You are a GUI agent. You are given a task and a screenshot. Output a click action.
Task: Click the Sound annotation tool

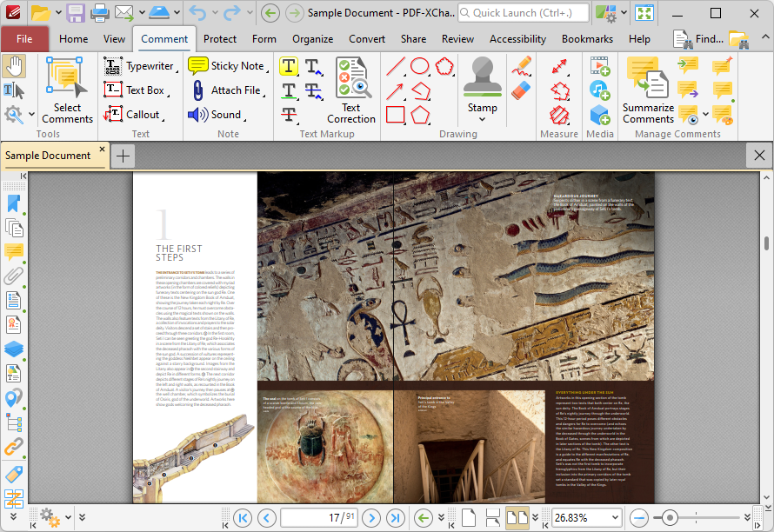pyautogui.click(x=217, y=115)
